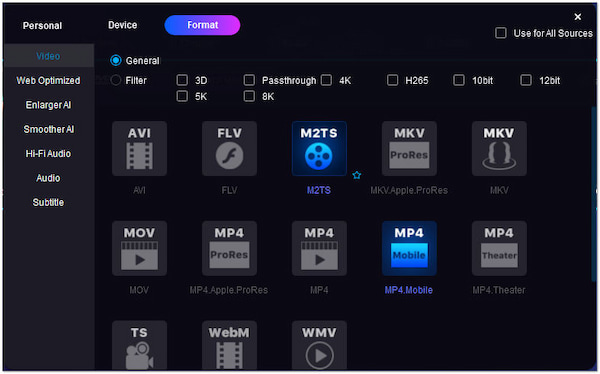The width and height of the screenshot is (600, 374).
Task: Tick the 8K filter checkbox
Action: (249, 96)
